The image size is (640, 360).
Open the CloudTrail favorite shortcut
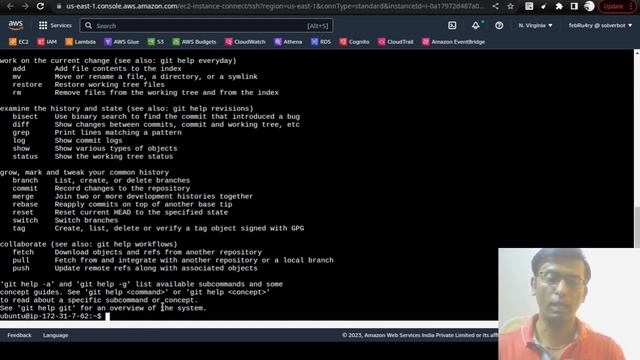396,42
